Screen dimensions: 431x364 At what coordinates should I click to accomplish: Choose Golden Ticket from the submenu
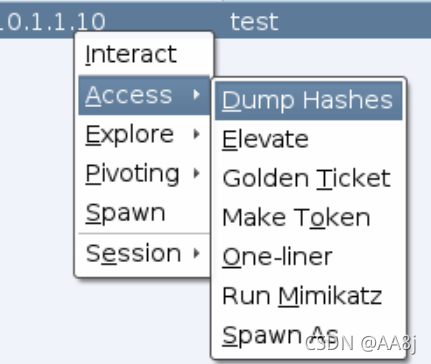point(309,178)
